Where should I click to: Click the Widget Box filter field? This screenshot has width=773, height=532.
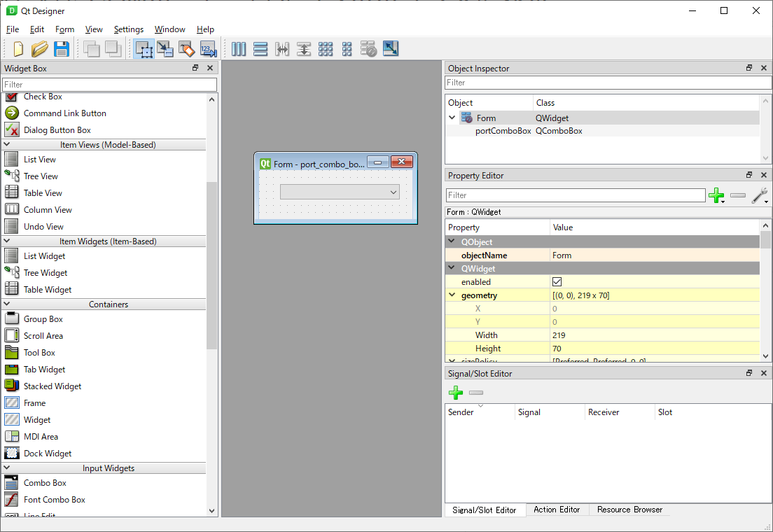click(109, 84)
